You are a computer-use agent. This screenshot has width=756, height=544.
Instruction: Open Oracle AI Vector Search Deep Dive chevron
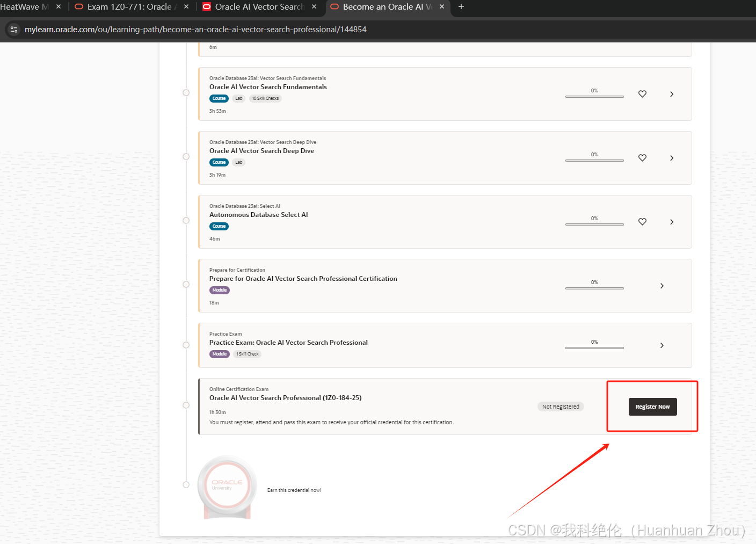pyautogui.click(x=672, y=158)
